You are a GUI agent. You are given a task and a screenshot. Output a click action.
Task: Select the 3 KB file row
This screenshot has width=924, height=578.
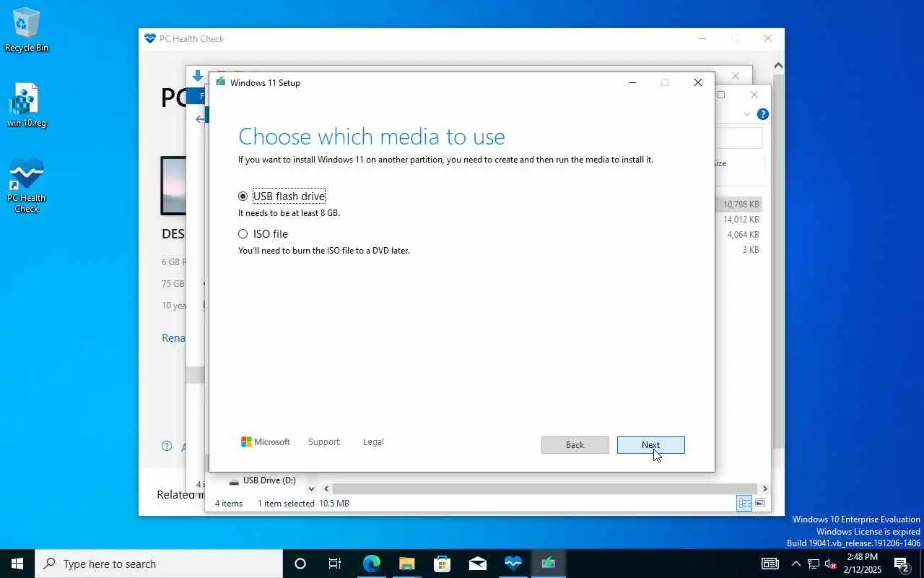[x=738, y=250]
